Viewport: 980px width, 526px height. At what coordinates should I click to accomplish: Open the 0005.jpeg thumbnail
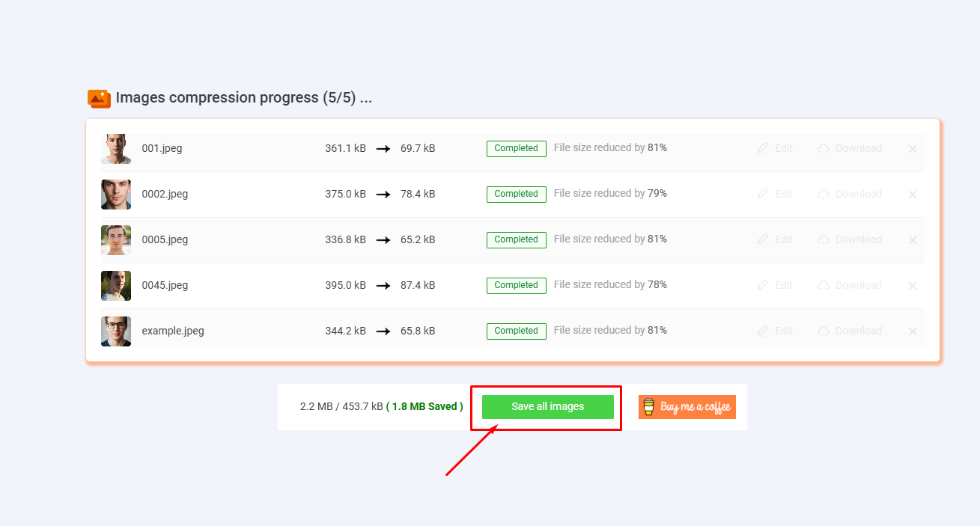coord(116,240)
